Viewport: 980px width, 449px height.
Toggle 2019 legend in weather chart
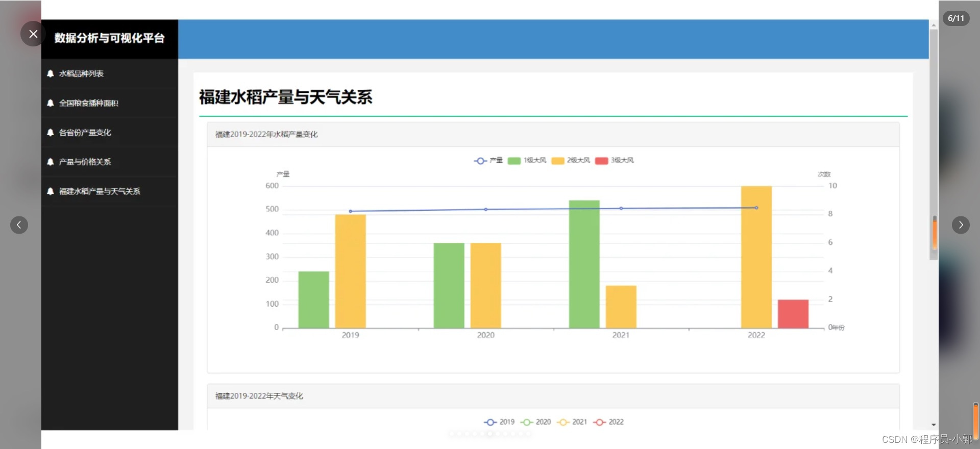pos(499,422)
